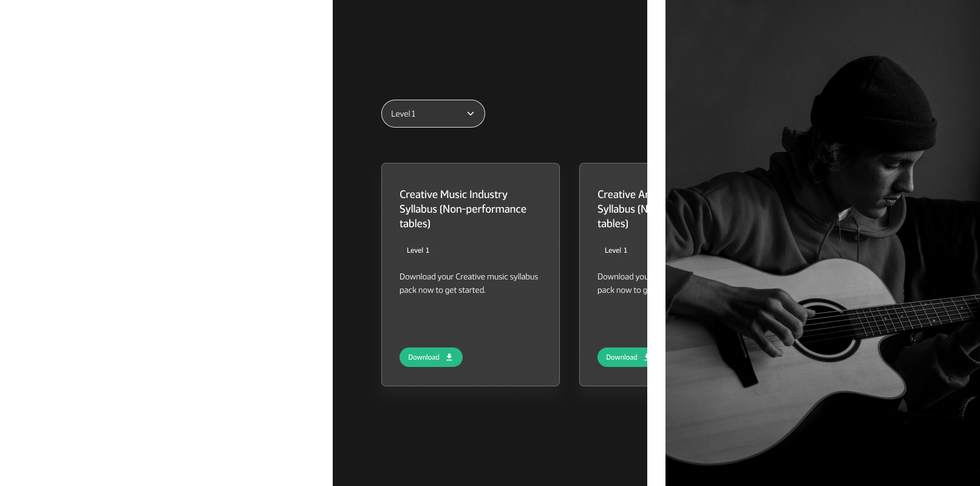The image size is (980, 486).
Task: Click the chevron arrow in the Level dropdown
Action: point(470,114)
